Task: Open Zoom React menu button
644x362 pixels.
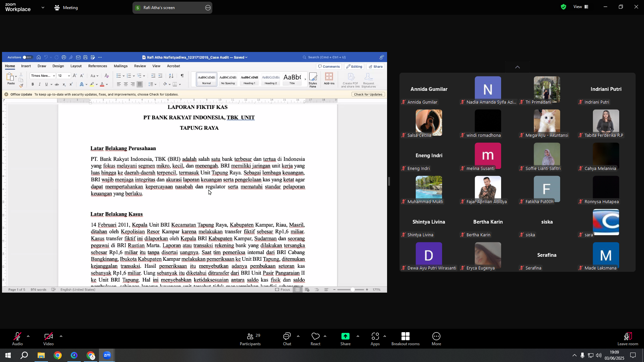Action: click(316, 339)
